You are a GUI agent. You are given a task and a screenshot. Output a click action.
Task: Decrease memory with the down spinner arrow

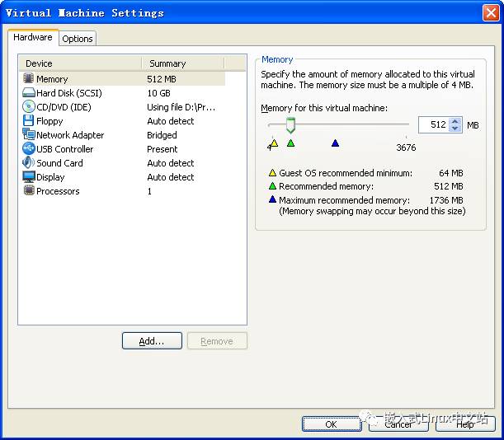pyautogui.click(x=455, y=129)
